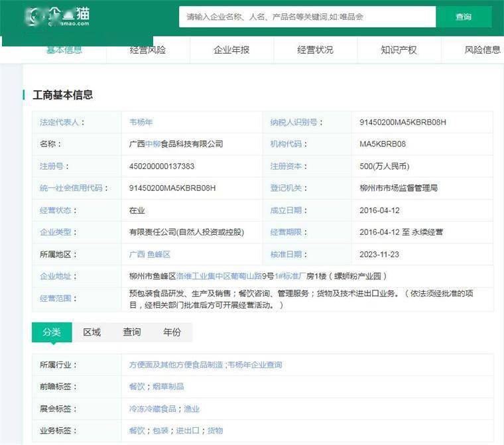Click the 经营状态 label link
504x445 pixels.
55,210
